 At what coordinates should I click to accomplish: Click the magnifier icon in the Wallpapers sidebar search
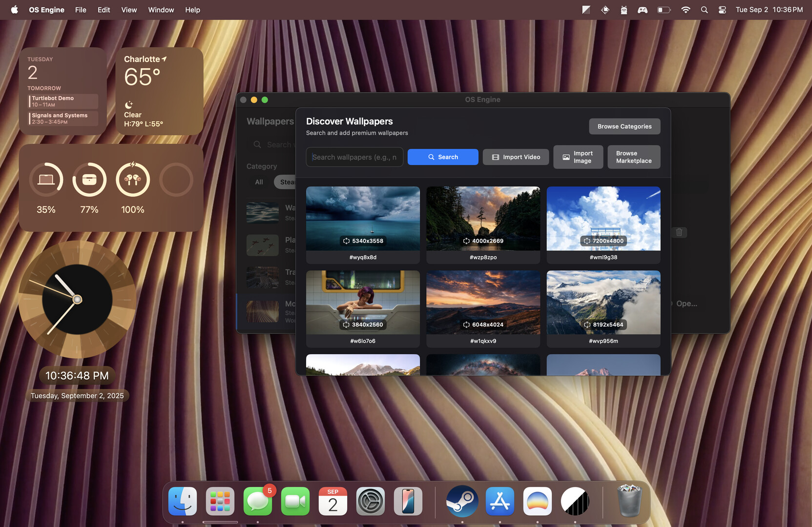pos(257,144)
